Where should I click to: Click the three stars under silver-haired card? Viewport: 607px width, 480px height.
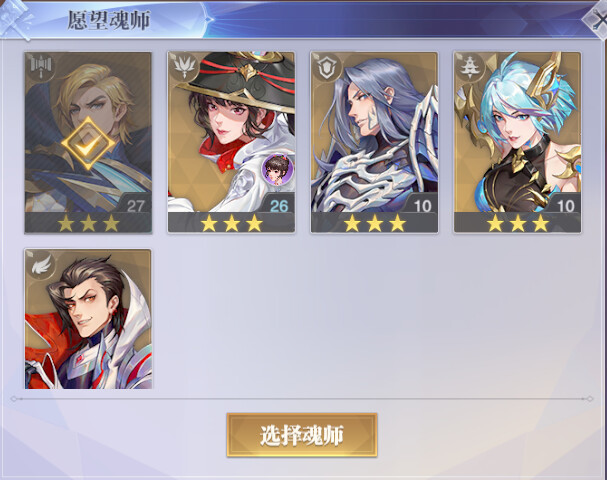point(375,223)
